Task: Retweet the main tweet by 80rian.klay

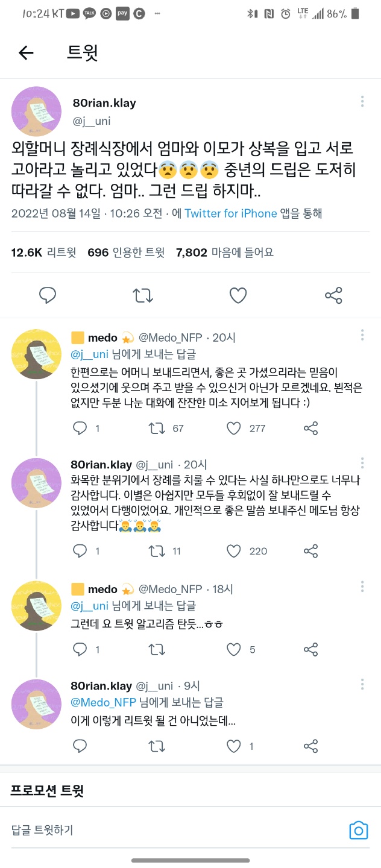Action: click(x=143, y=295)
